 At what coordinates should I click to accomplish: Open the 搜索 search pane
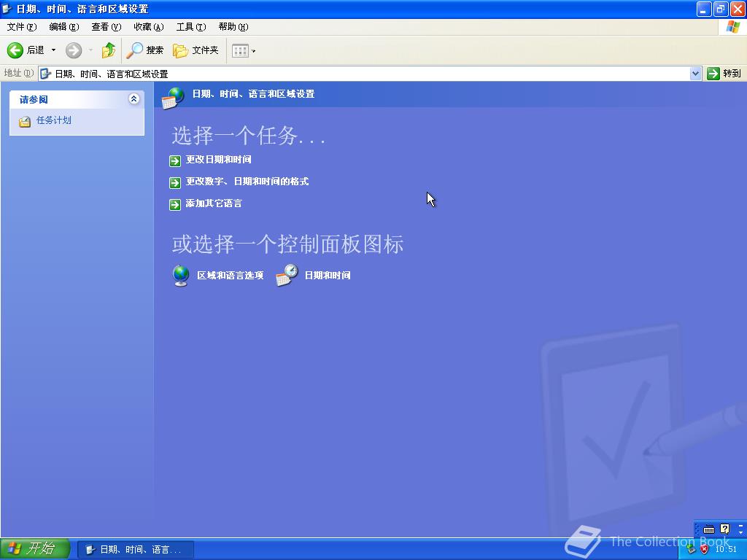point(145,50)
